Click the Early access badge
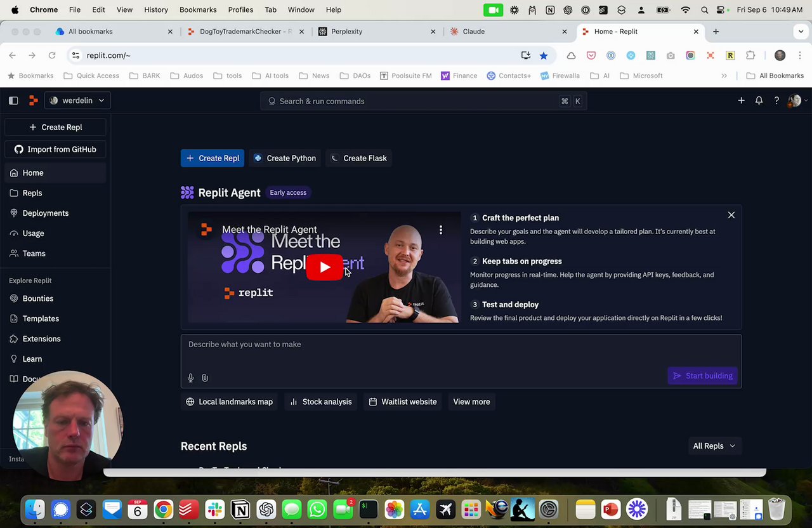812x528 pixels. tap(288, 192)
